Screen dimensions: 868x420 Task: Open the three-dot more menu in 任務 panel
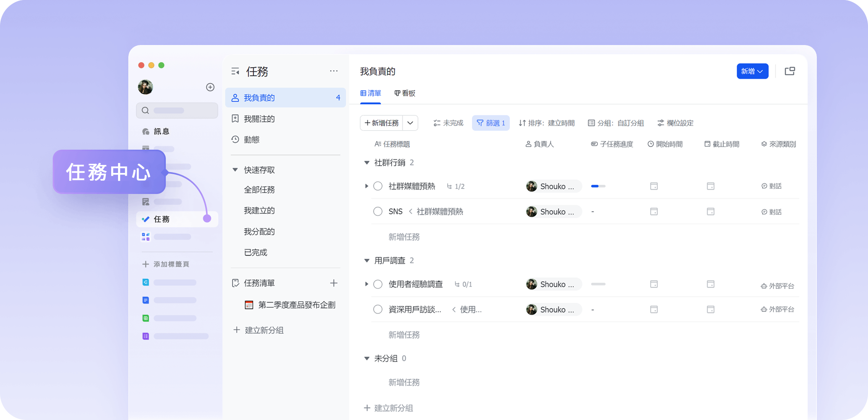click(334, 71)
